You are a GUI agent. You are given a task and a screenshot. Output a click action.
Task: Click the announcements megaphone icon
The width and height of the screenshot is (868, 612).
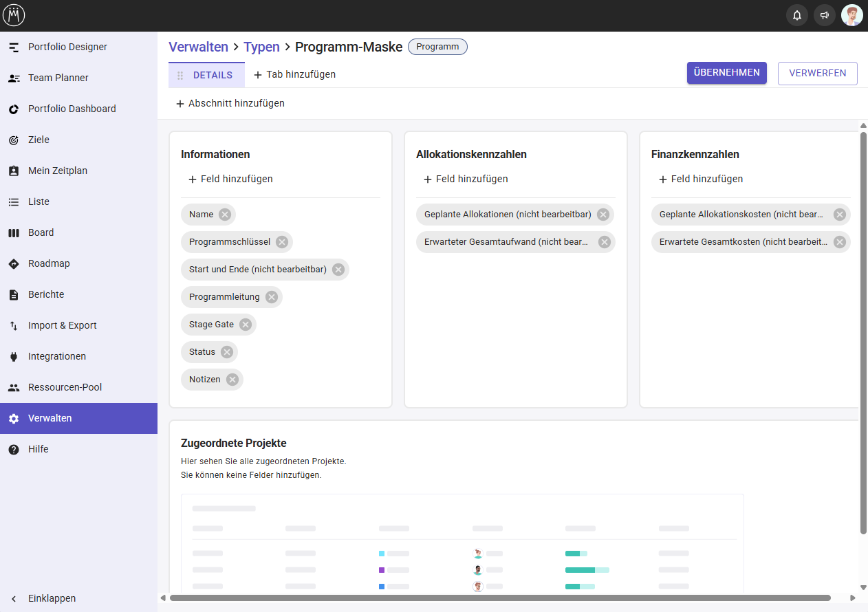[x=825, y=15]
